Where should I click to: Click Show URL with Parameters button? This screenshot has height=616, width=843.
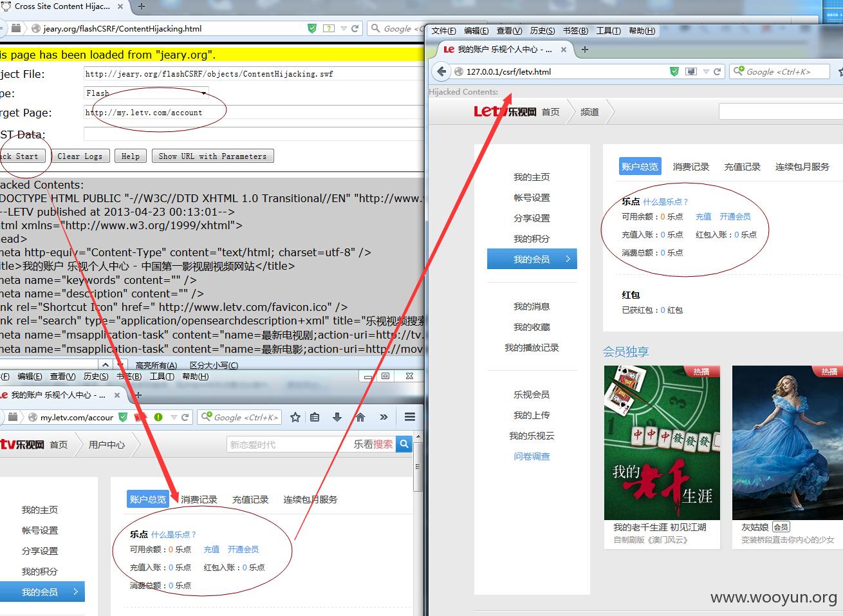[x=212, y=156]
